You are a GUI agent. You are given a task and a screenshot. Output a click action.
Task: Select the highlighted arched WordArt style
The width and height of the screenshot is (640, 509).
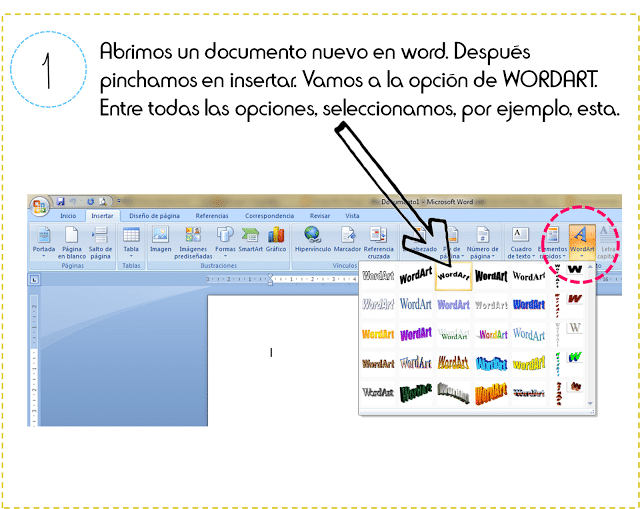453,276
